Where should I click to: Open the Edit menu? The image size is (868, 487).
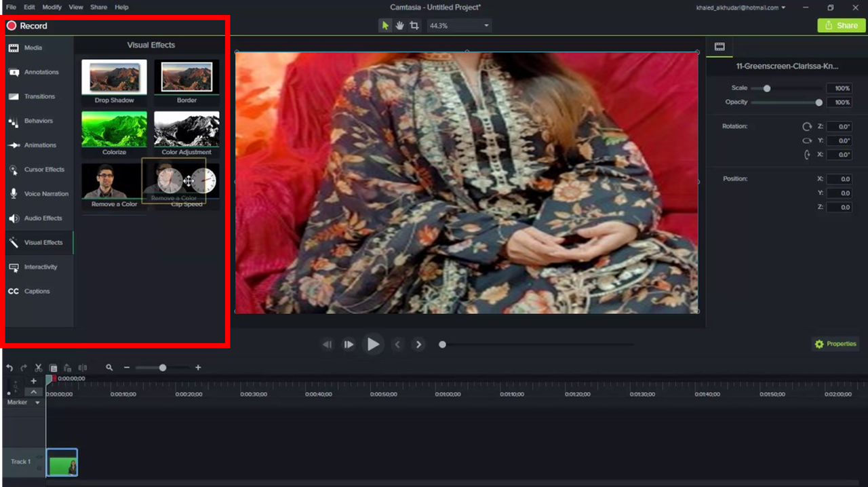click(29, 7)
